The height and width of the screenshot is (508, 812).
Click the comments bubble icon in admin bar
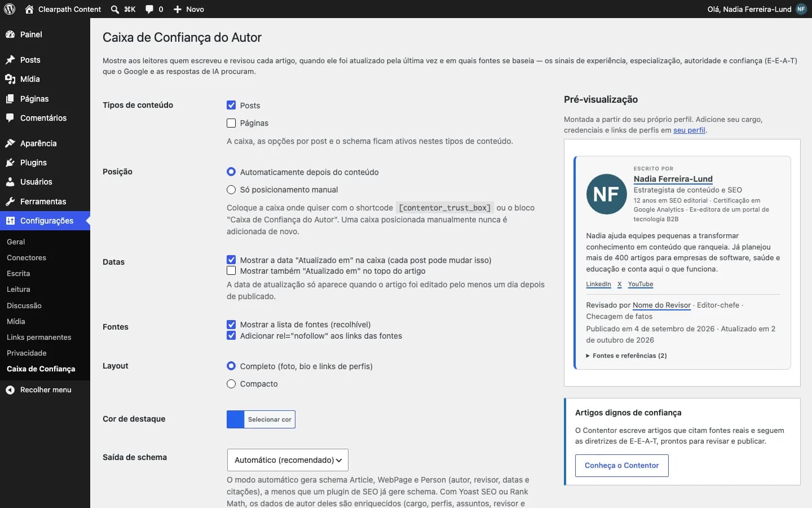149,9
